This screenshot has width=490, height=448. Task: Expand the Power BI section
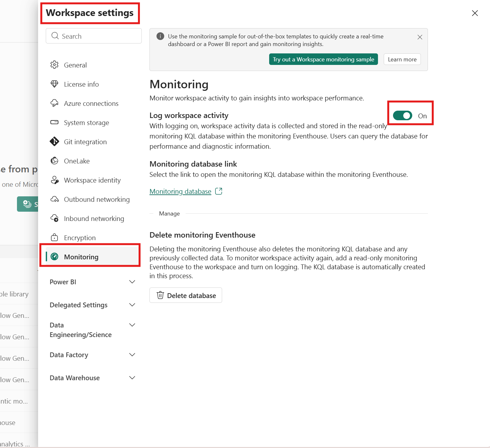coord(132,282)
